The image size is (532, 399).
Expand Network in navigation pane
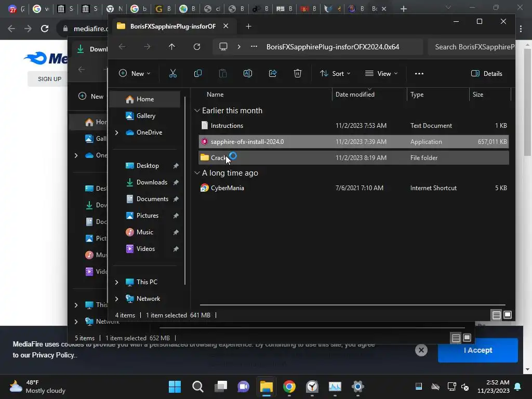(x=116, y=299)
